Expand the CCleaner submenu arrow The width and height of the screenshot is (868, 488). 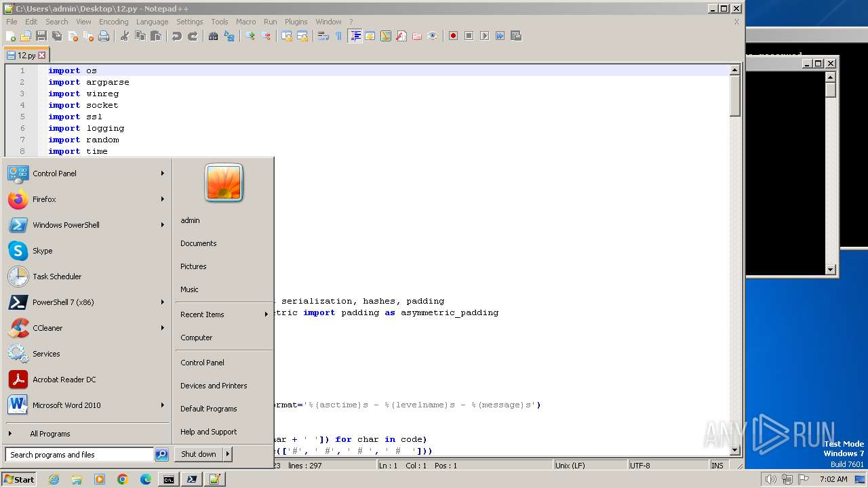(163, 328)
